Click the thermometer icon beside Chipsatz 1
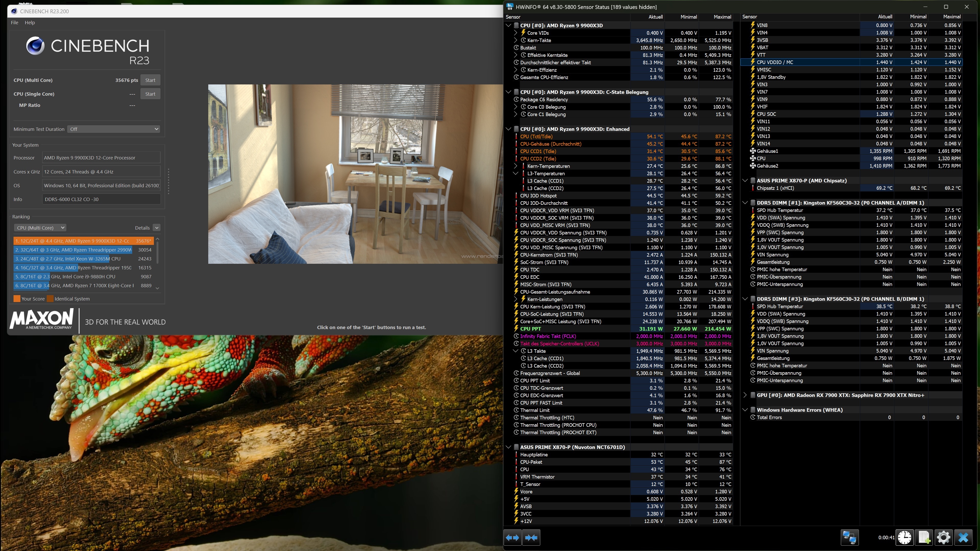The width and height of the screenshot is (980, 551). (x=753, y=188)
